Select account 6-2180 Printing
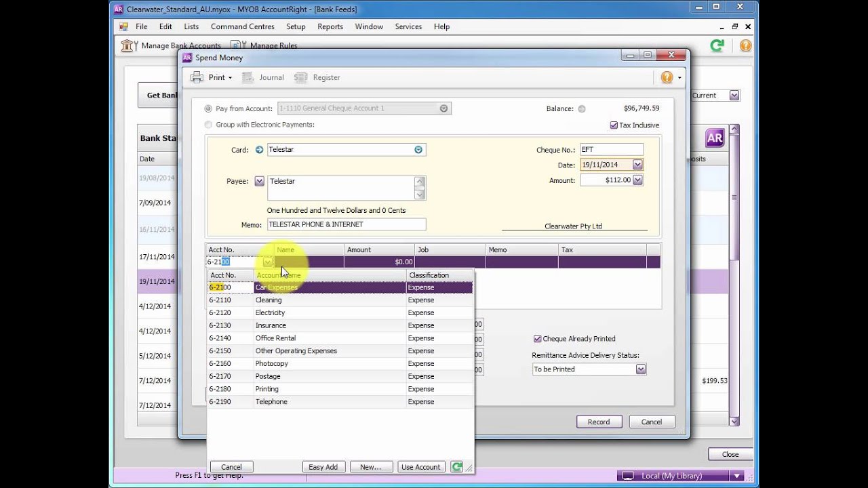This screenshot has width=868, height=488. click(340, 389)
